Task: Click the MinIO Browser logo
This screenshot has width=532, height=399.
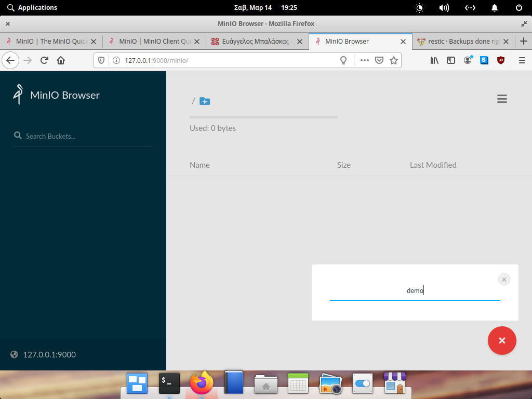Action: tap(56, 95)
